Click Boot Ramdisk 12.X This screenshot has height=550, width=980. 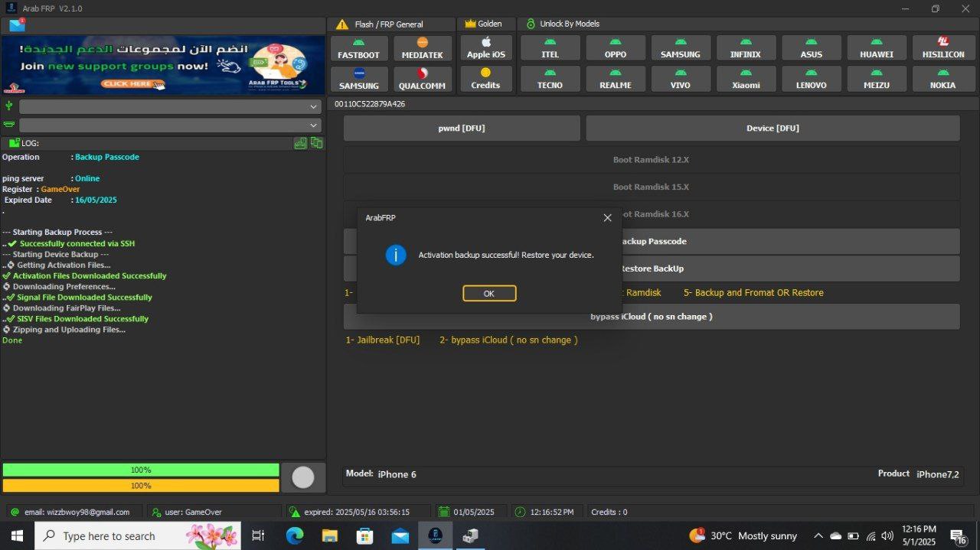(x=652, y=160)
